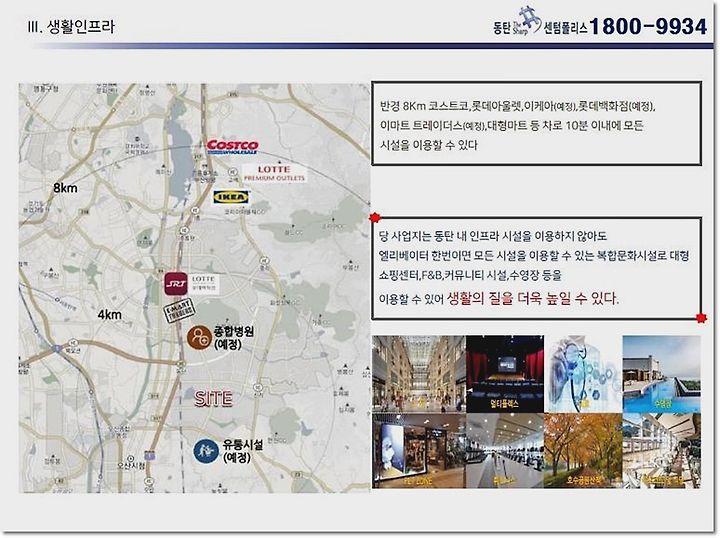Open the shopping mall atrium photo
This screenshot has height=538, width=720.
click(x=419, y=374)
